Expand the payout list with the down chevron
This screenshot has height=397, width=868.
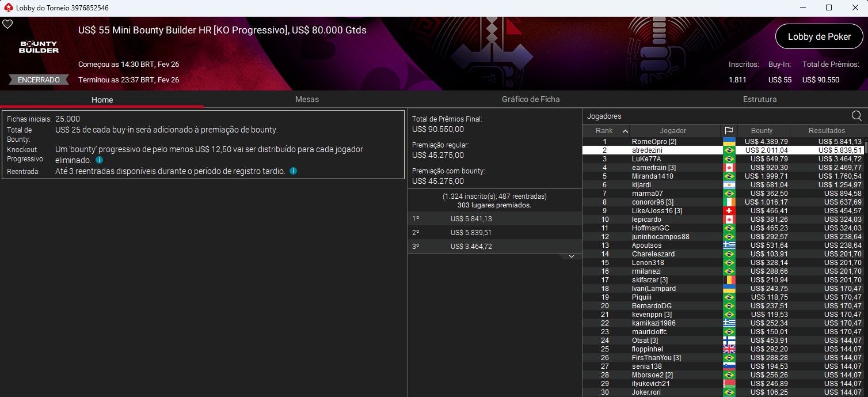pos(571,256)
